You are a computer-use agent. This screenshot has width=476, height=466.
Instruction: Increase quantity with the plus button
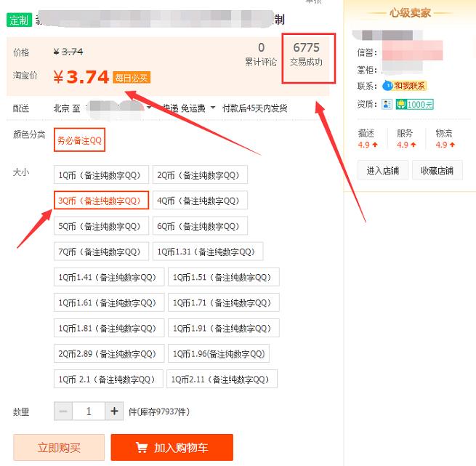(x=114, y=411)
